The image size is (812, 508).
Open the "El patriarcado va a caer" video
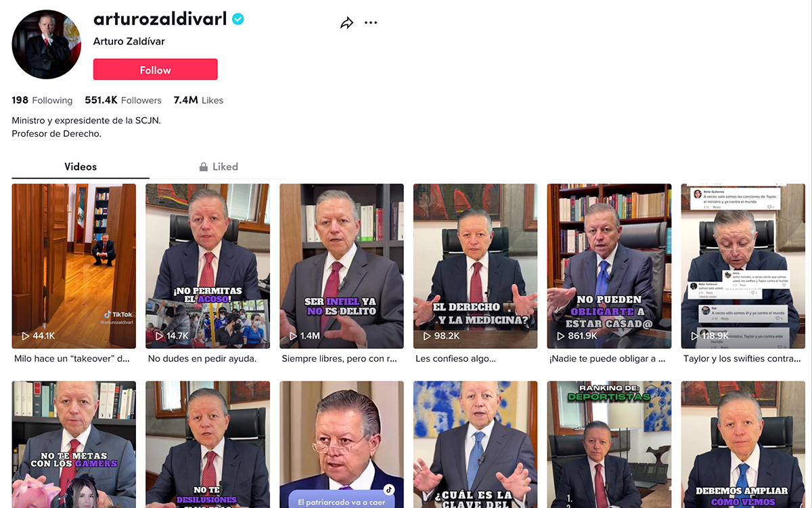pos(342,444)
